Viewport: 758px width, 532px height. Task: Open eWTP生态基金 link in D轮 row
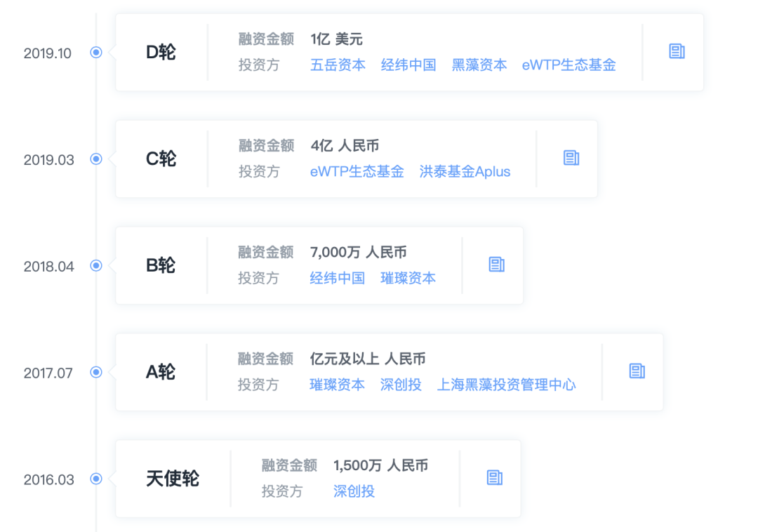point(568,65)
